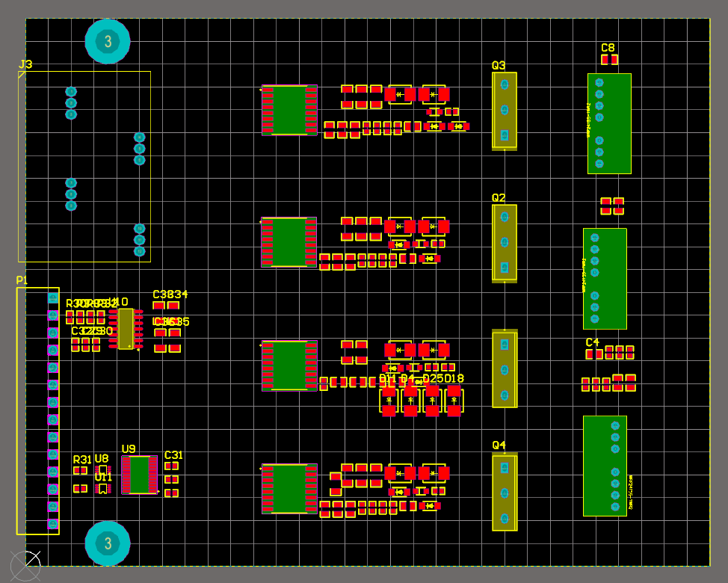This screenshot has height=583, width=728.
Task: Select the Q3 transistor footprint body
Action: [x=505, y=111]
